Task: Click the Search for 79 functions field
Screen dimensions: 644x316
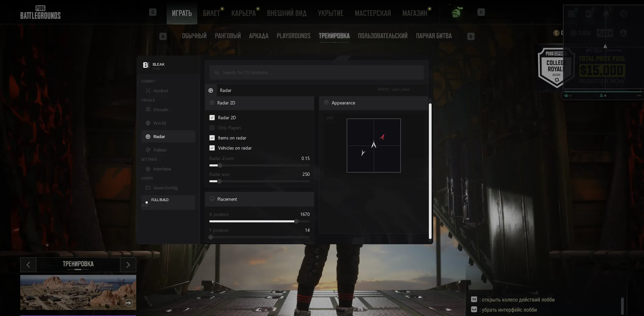Action: point(317,72)
